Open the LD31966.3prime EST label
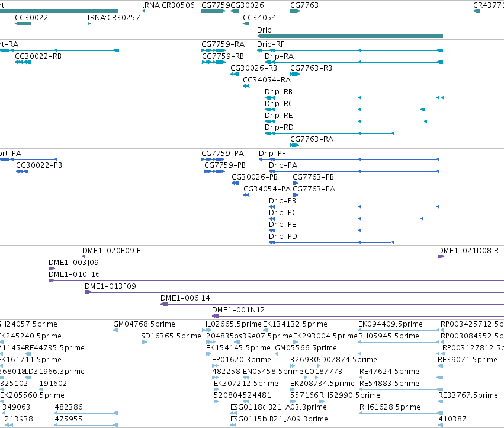This screenshot has width=504, height=428. coord(55,372)
